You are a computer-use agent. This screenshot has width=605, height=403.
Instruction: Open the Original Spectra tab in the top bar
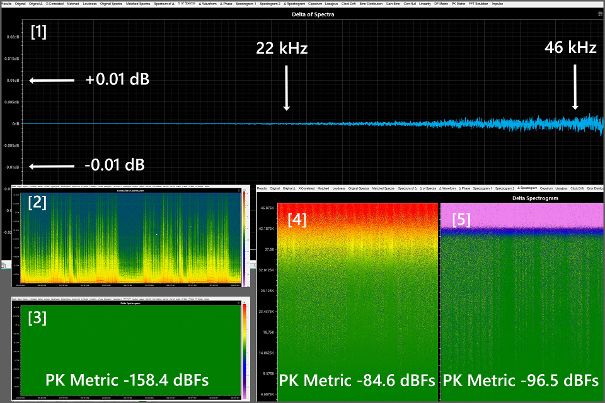[111, 3]
